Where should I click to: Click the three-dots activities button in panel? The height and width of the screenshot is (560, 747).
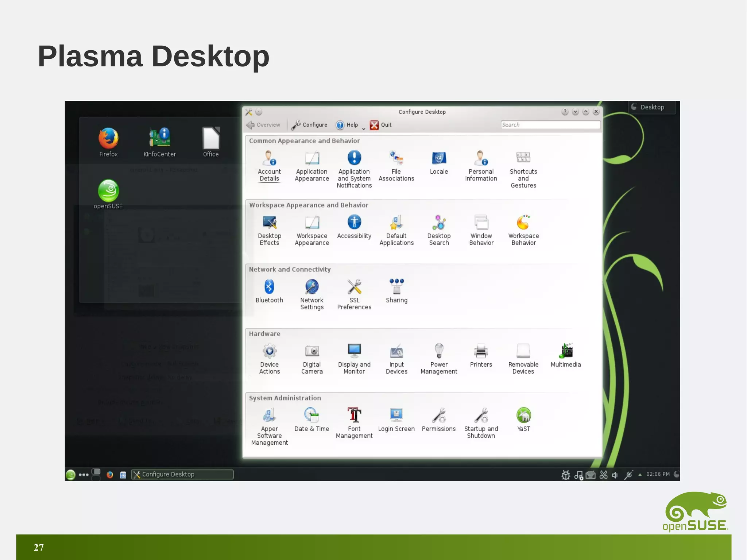(84, 475)
